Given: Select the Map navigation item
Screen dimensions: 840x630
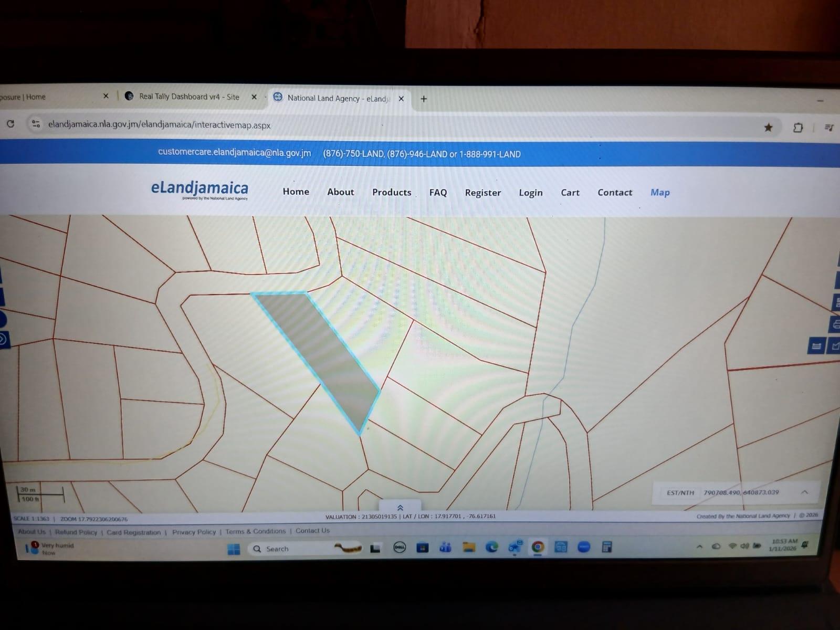Looking at the screenshot, I should click(x=660, y=193).
